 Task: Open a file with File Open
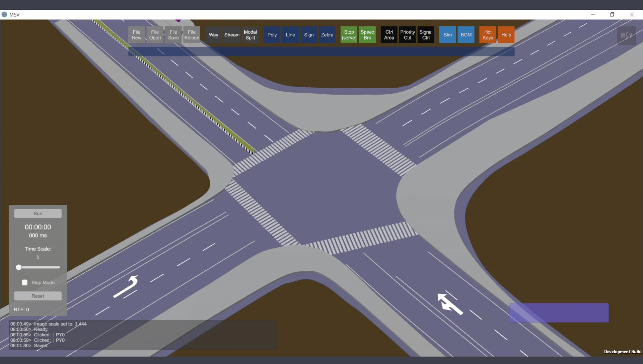click(x=155, y=35)
